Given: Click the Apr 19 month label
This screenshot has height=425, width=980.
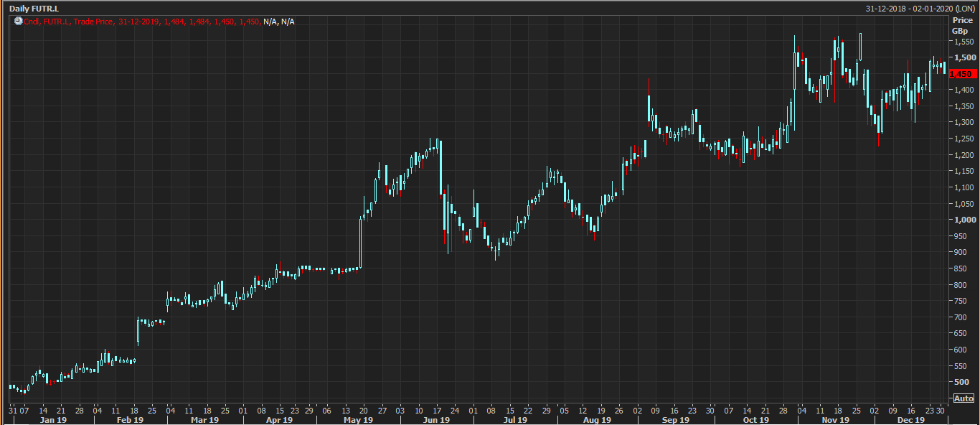Looking at the screenshot, I should 279,420.
